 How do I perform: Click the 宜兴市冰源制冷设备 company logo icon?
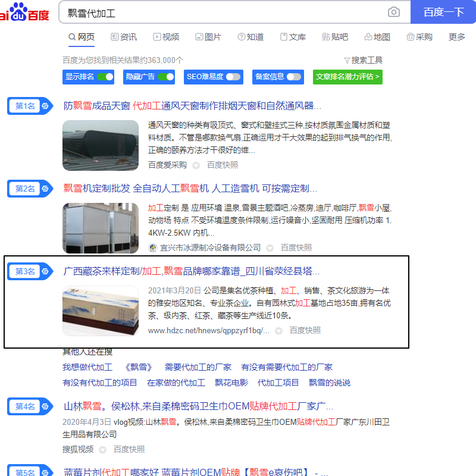tap(153, 248)
